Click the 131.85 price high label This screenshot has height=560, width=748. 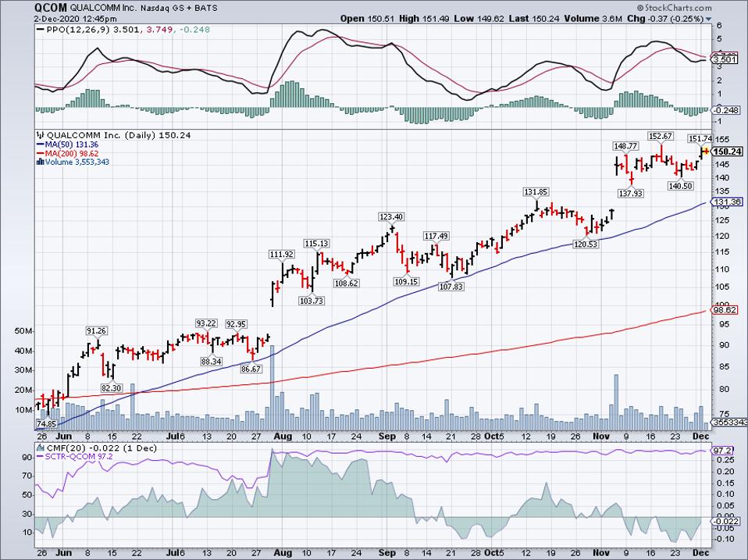click(x=536, y=192)
